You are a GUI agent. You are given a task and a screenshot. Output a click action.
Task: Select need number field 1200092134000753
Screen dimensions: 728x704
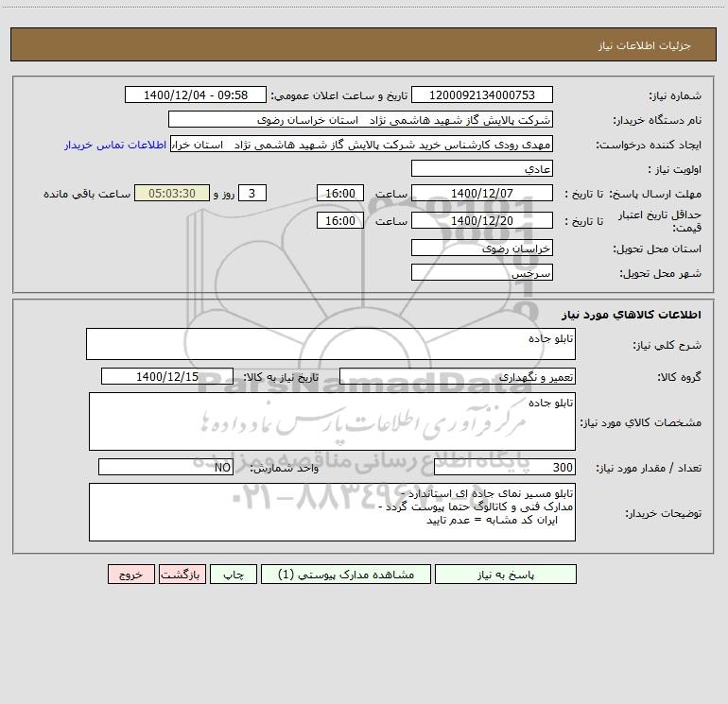point(482,94)
